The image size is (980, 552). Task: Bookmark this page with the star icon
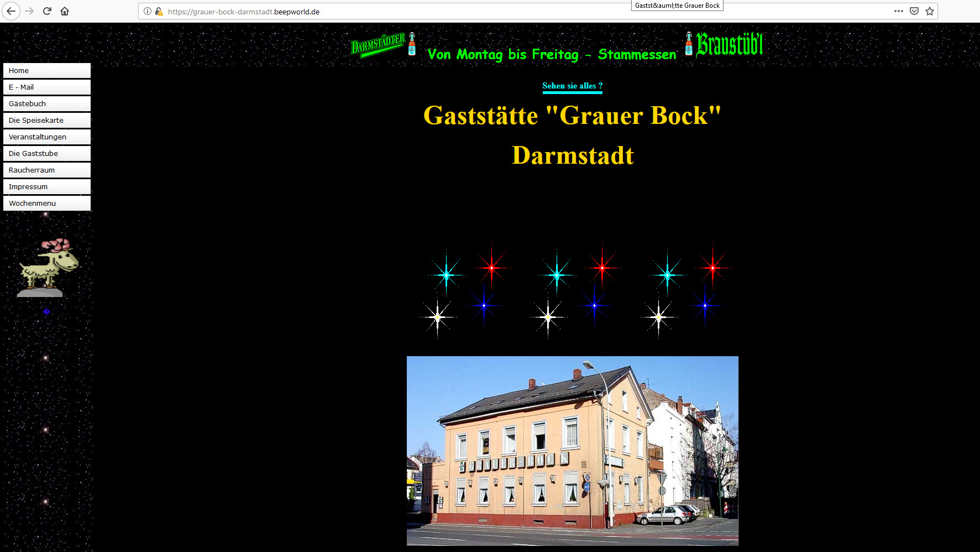[930, 11]
